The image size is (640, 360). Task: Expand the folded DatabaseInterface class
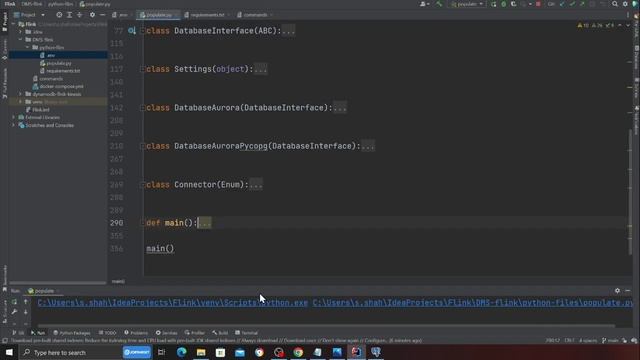click(288, 31)
